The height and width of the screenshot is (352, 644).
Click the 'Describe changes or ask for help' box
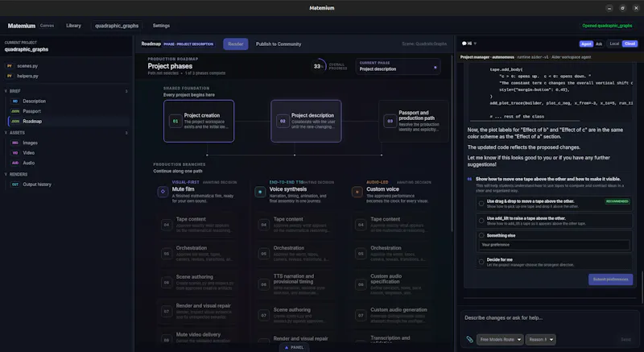click(550, 318)
